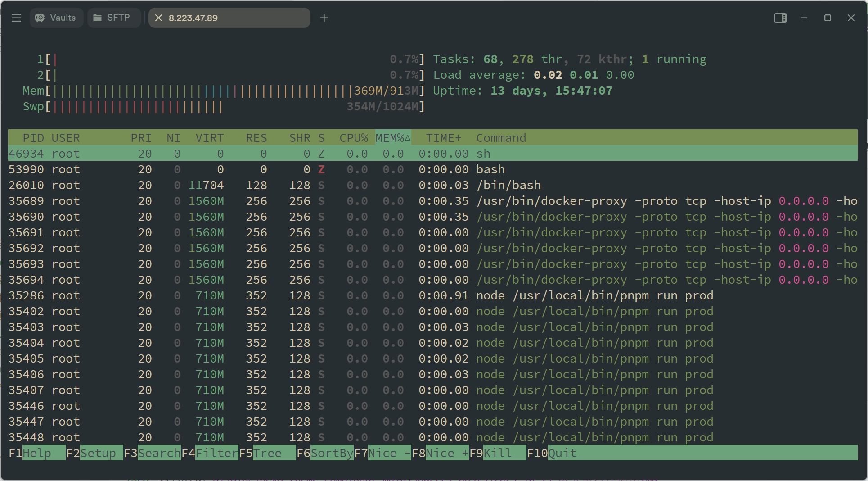868x481 pixels.
Task: Click the Load average values
Action: (584, 75)
